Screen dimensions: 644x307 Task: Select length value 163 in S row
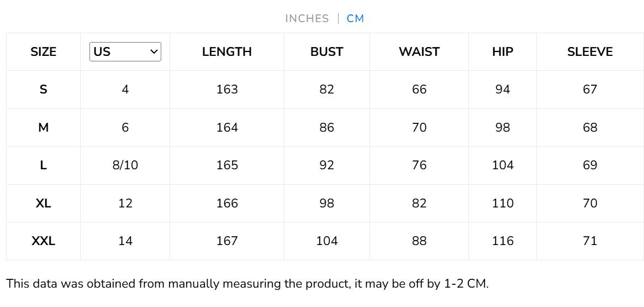click(x=226, y=90)
